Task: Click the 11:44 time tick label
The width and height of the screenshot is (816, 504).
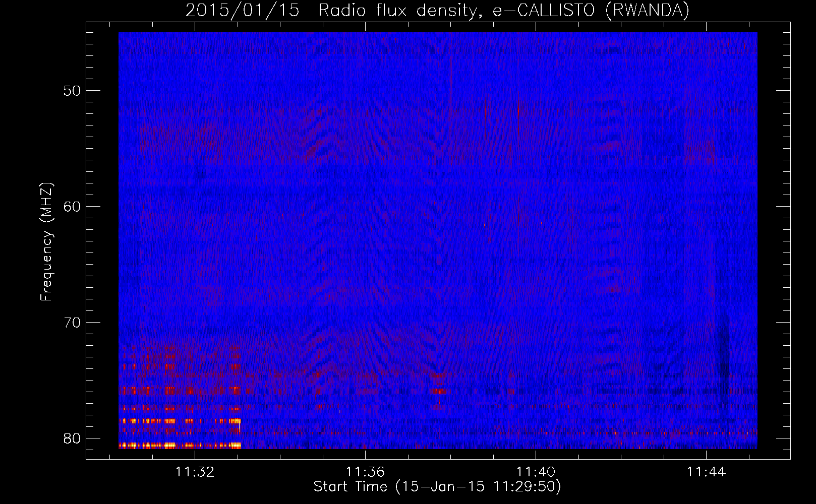Action: (x=706, y=472)
